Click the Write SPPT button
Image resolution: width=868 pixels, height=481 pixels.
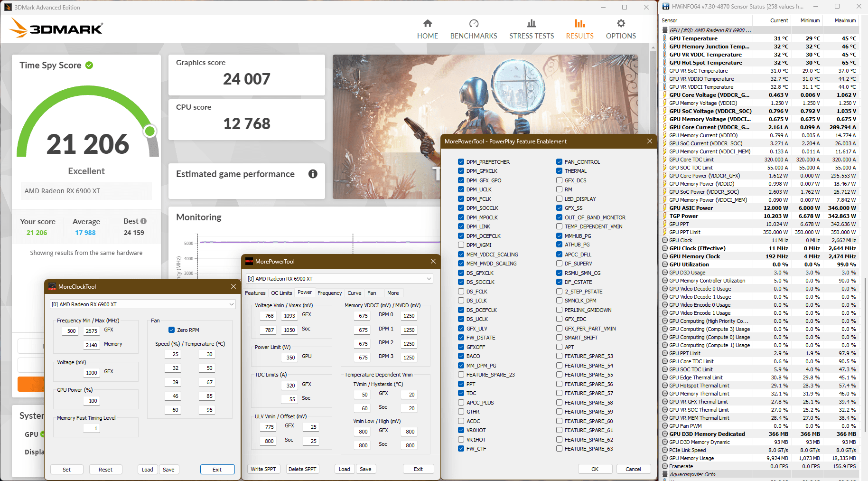pos(263,469)
